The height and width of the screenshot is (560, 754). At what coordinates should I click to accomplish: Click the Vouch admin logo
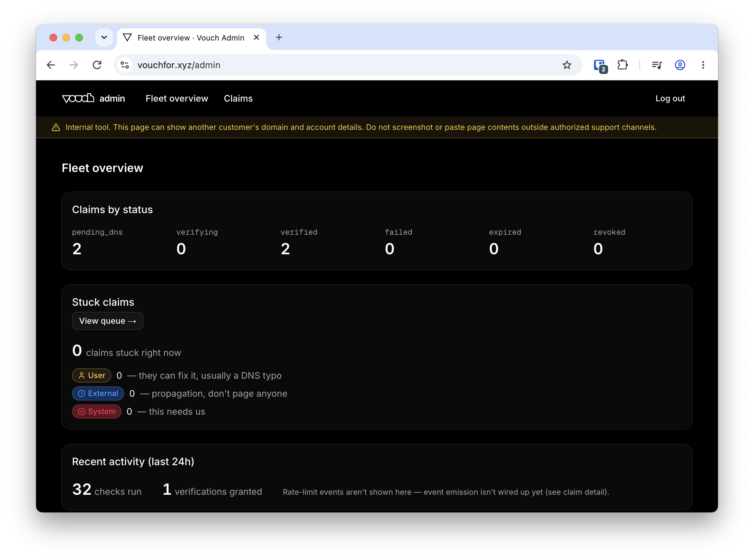click(93, 98)
